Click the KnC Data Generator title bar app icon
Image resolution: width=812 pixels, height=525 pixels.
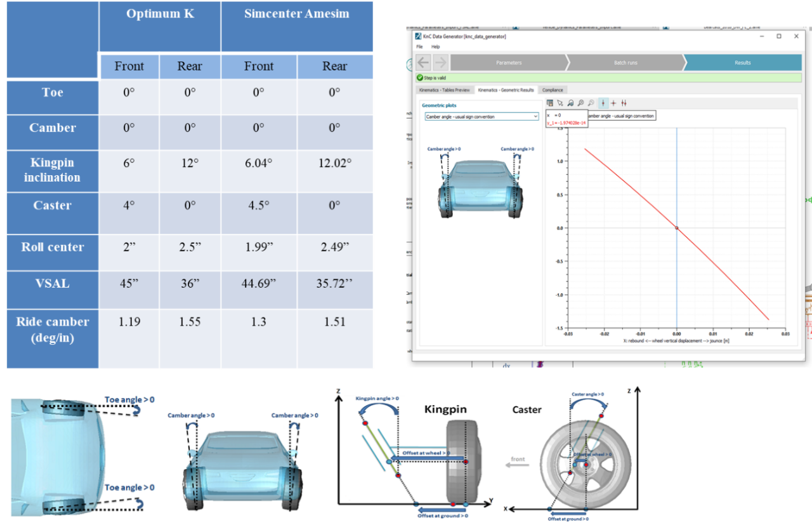[x=419, y=37]
